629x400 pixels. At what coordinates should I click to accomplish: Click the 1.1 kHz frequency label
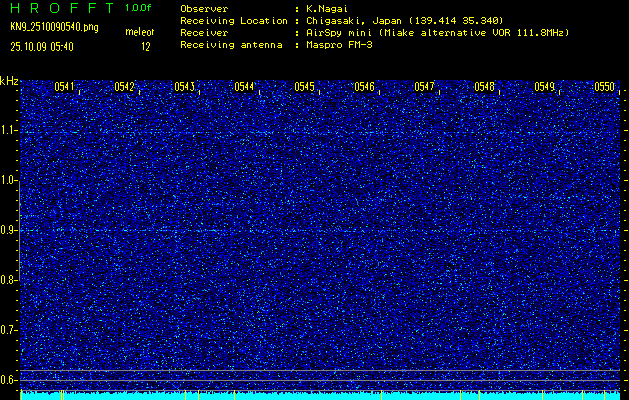[x=9, y=130]
